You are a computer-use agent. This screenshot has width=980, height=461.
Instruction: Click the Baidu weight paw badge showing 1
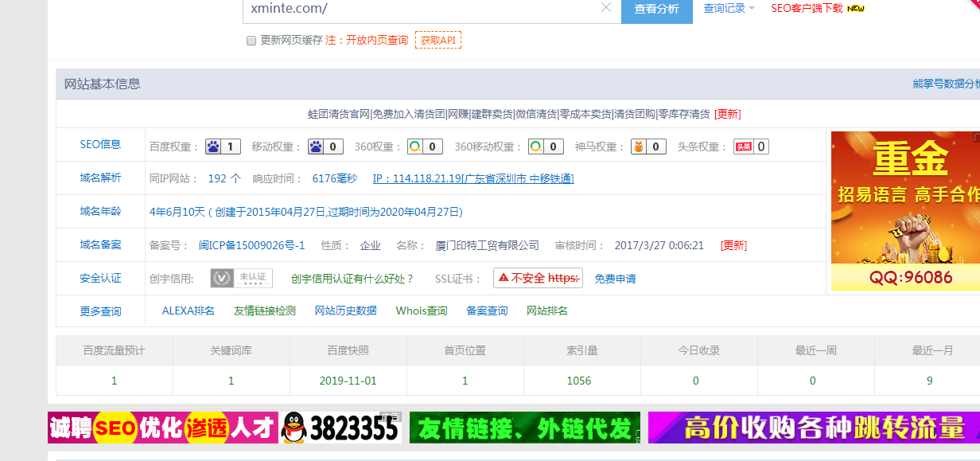click(223, 147)
